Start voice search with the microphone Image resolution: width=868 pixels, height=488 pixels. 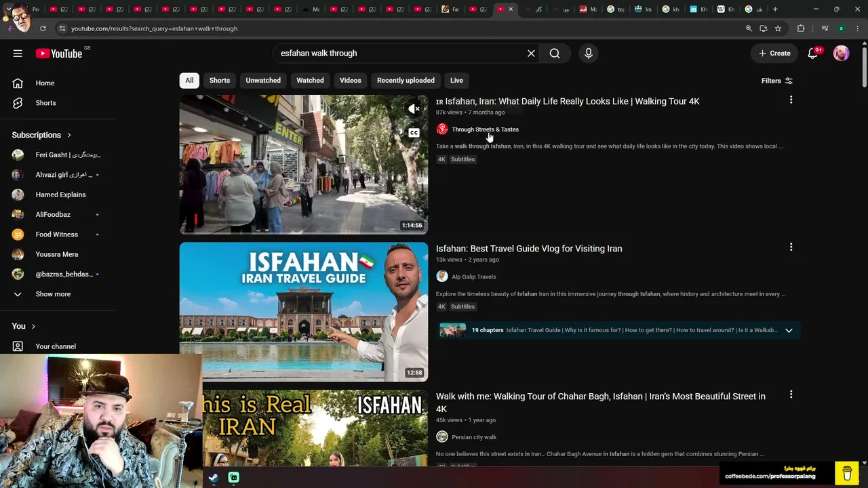(x=589, y=54)
